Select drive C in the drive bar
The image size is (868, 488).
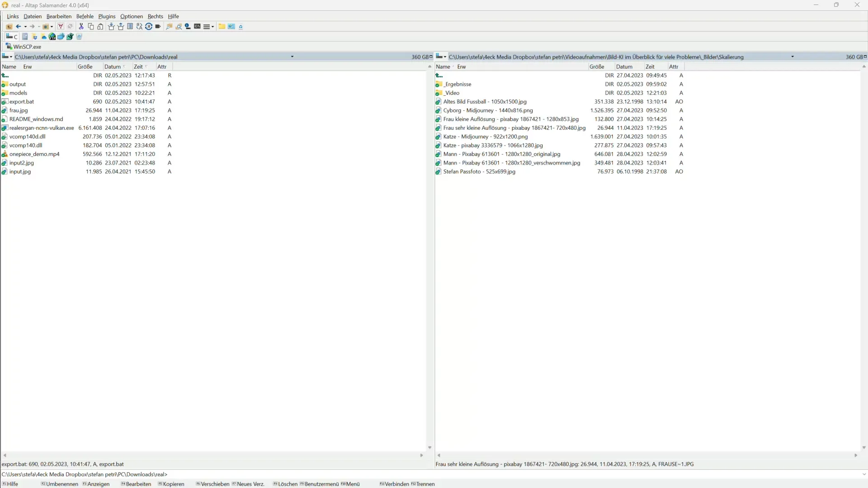click(x=12, y=37)
